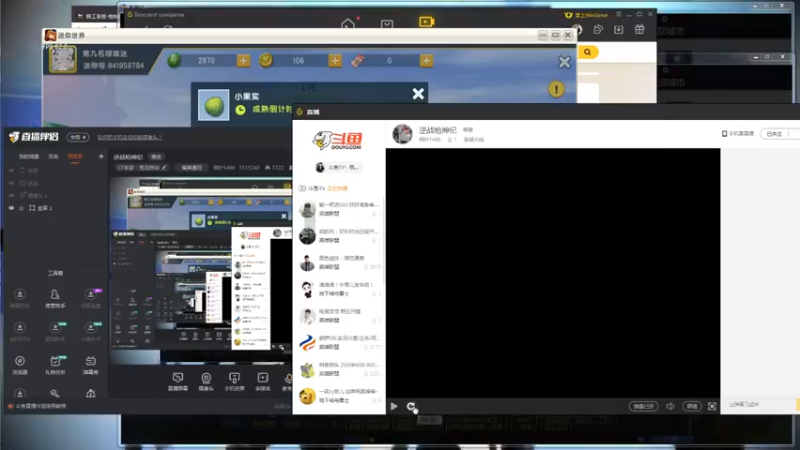Toggle lock on 全屏 1 source
Screen dimensions: 800x450
point(21,208)
